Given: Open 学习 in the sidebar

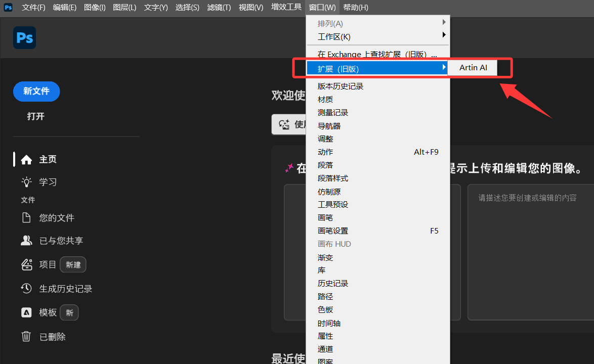Looking at the screenshot, I should pyautogui.click(x=48, y=182).
